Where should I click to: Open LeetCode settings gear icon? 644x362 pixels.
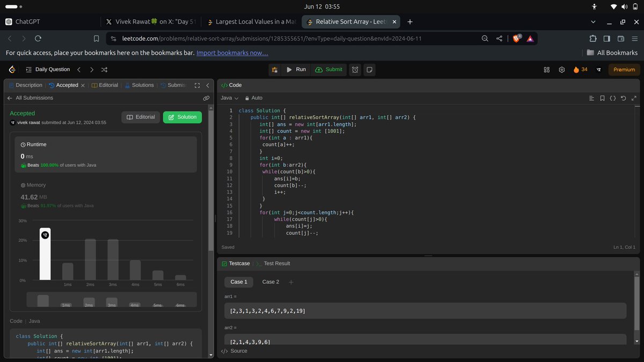pos(562,69)
